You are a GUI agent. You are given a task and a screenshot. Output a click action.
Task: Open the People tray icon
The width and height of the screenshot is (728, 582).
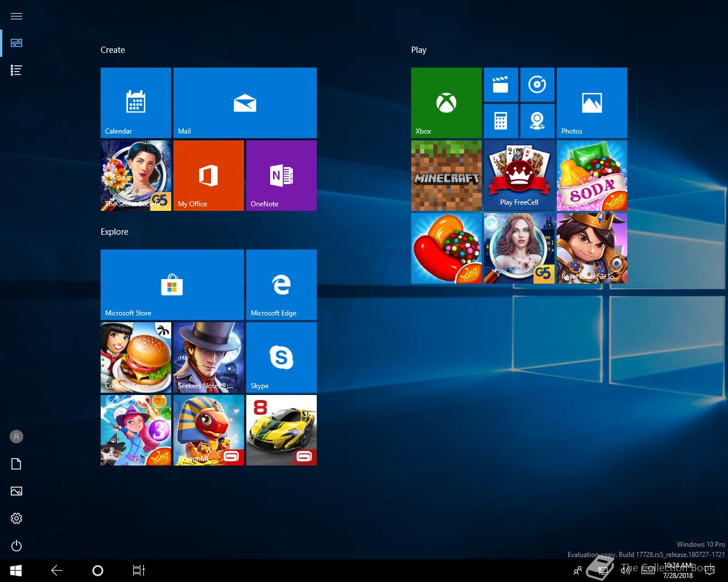(578, 571)
